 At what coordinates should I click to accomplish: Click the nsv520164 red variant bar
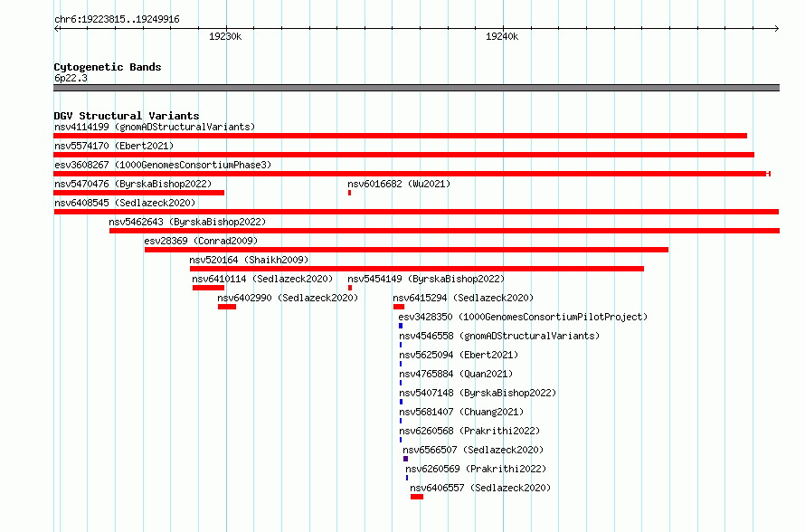pos(417,269)
